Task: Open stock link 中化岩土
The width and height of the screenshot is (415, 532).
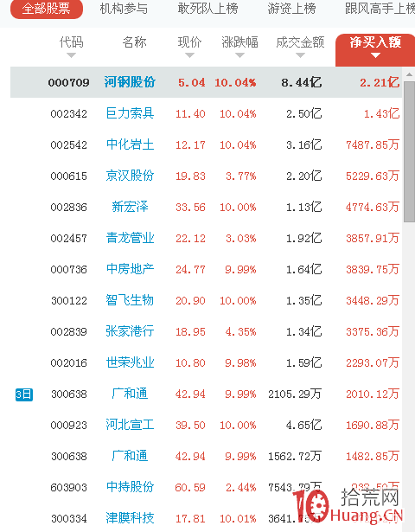Action: pyautogui.click(x=130, y=144)
